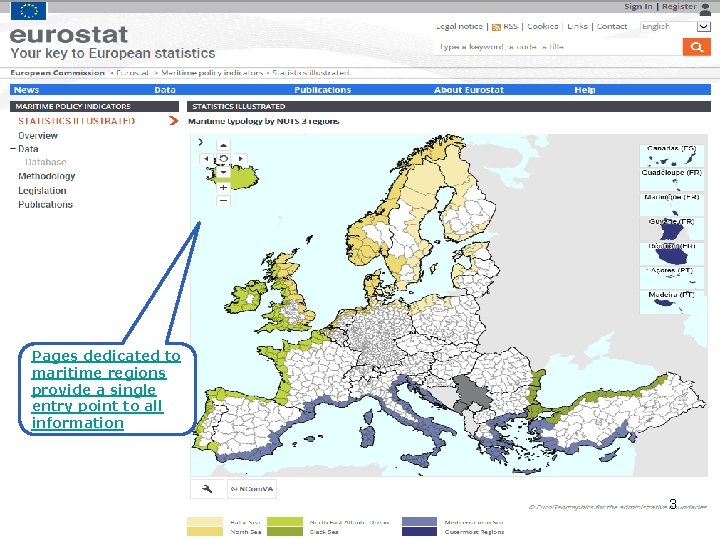Viewport: 720px width, 540px height.
Task: Expand the map side panel chevron
Action: 201,142
